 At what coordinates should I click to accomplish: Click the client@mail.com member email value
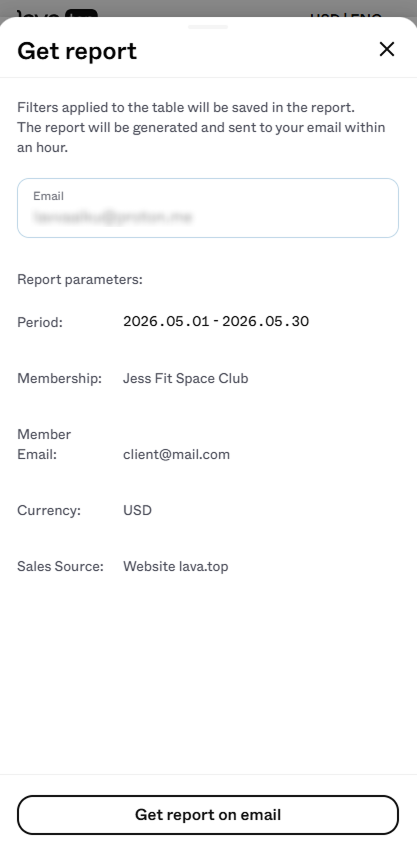[x=176, y=454]
